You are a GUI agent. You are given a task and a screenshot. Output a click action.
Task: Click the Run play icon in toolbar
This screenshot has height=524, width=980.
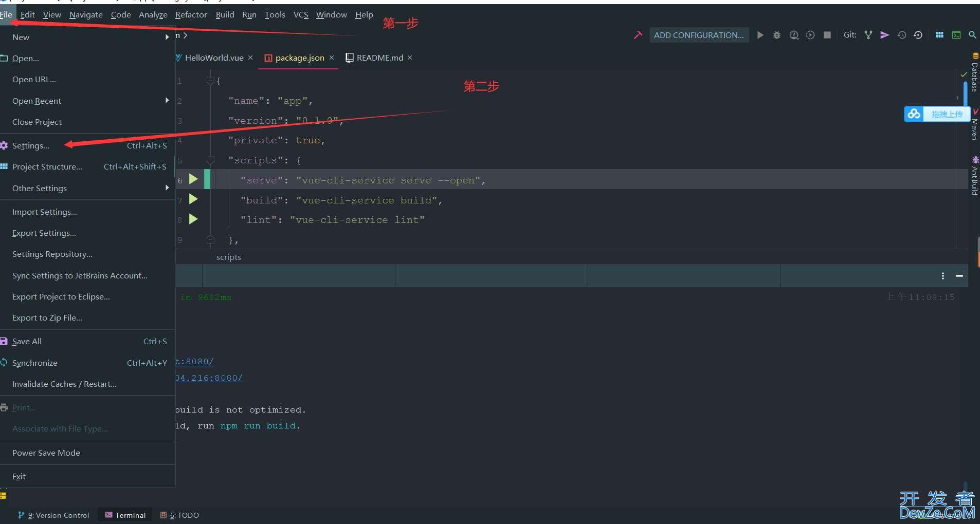pos(760,35)
